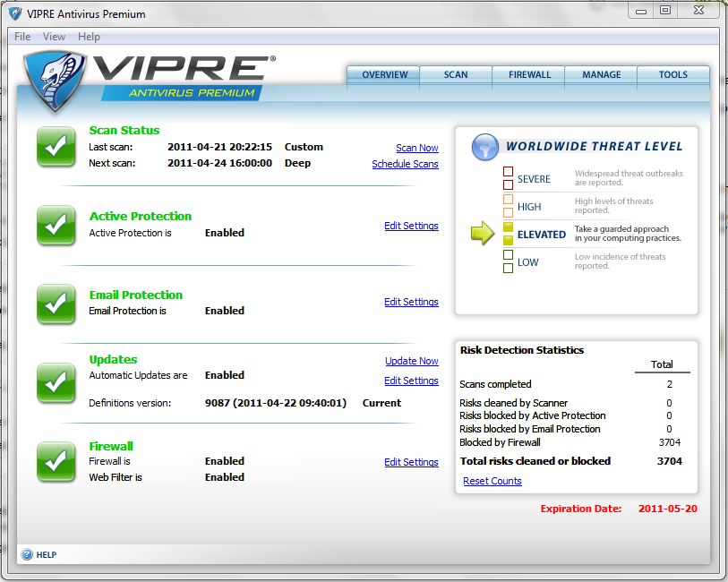
Task: Click the HELP label at bottom
Action: (x=47, y=554)
